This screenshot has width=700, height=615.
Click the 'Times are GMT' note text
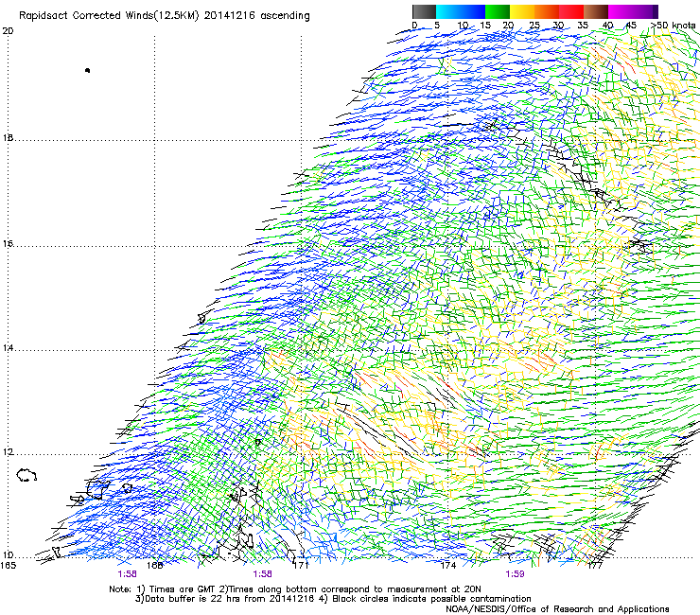[183, 589]
